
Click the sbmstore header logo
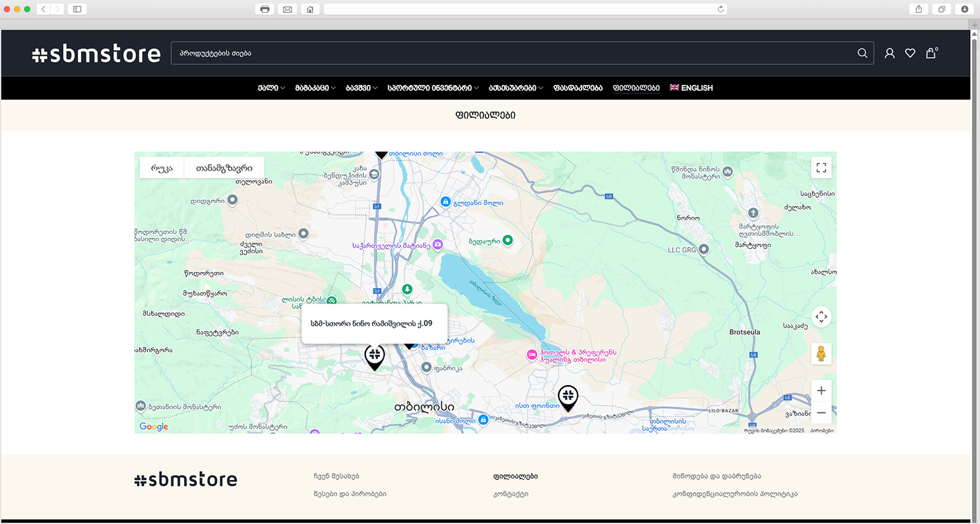pos(96,54)
